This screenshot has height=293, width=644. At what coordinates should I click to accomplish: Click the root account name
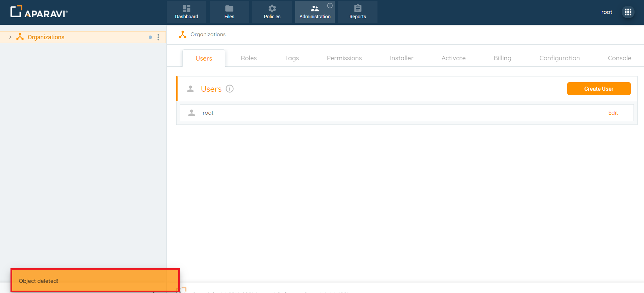606,12
